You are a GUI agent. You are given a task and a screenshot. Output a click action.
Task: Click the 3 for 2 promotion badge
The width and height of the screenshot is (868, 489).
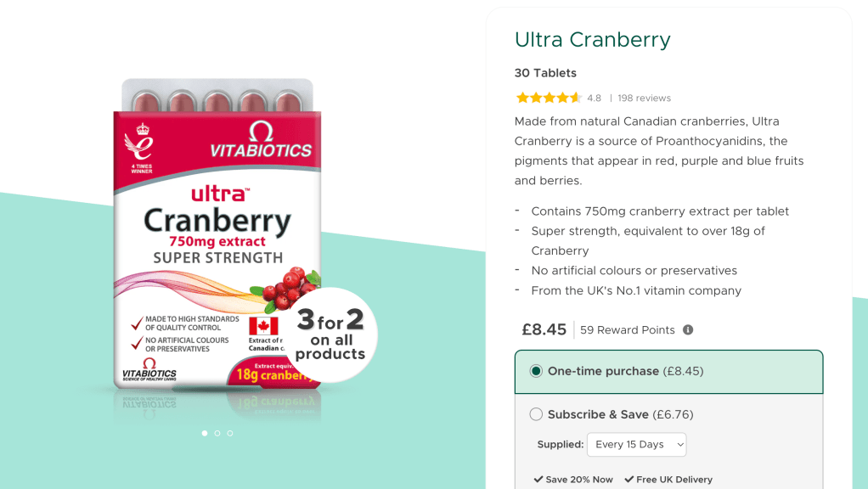330,335
